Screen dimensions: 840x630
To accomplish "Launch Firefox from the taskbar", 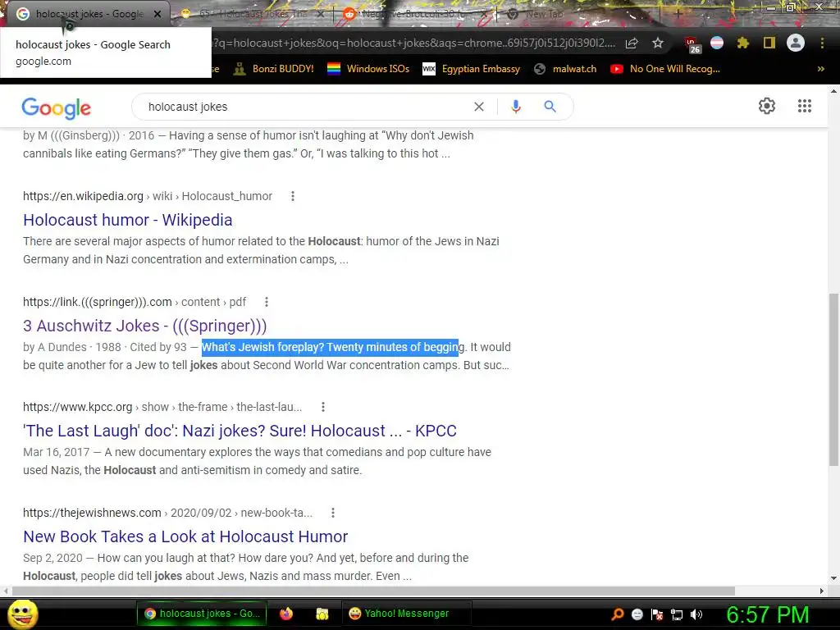I will [286, 614].
